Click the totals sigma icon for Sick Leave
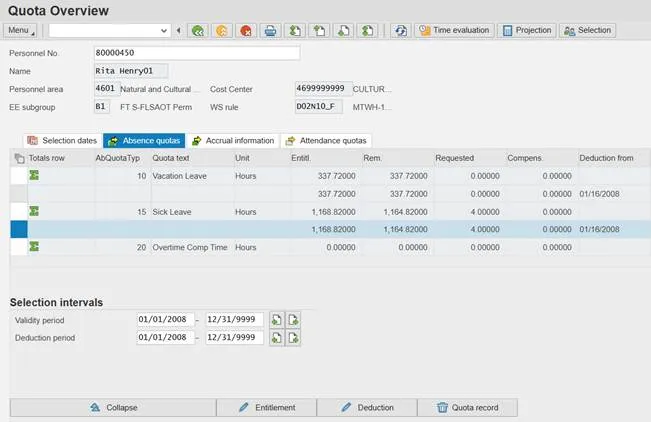651x422 pixels. 34,211
